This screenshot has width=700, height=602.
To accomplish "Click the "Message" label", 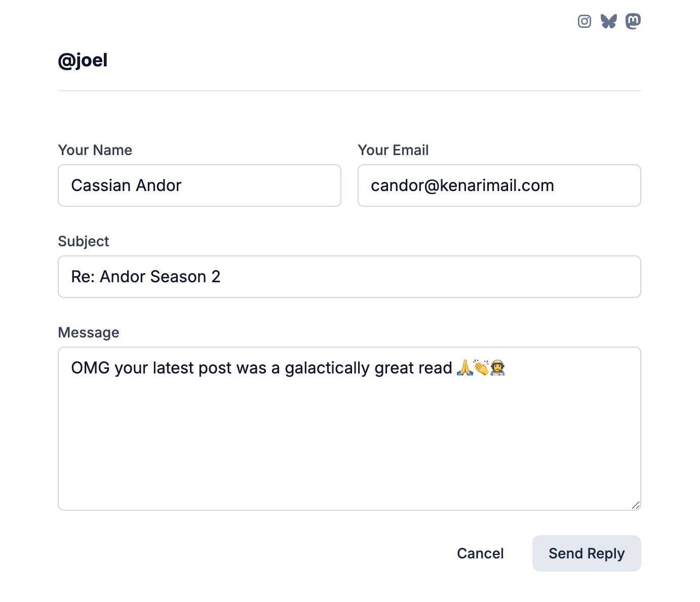I will coord(89,332).
